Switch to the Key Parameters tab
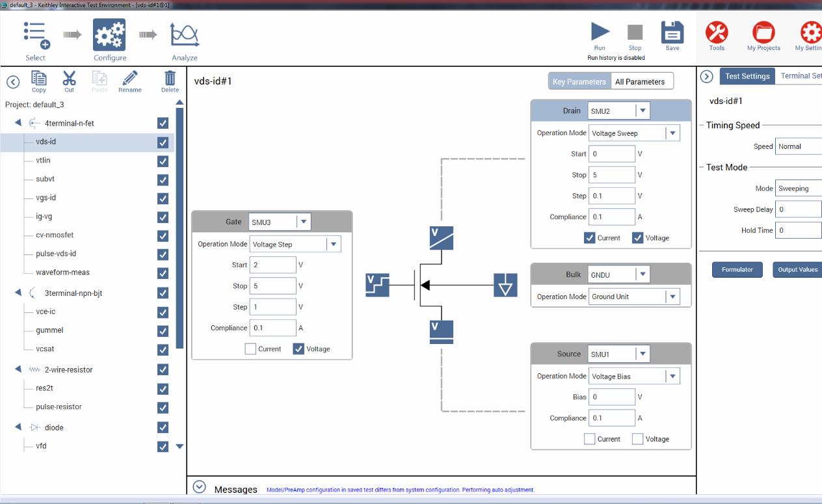 (579, 81)
